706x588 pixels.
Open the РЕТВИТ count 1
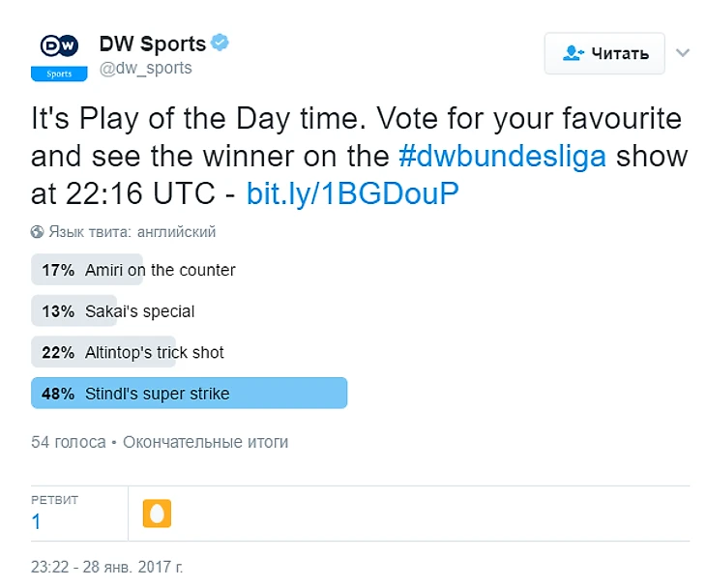click(37, 521)
